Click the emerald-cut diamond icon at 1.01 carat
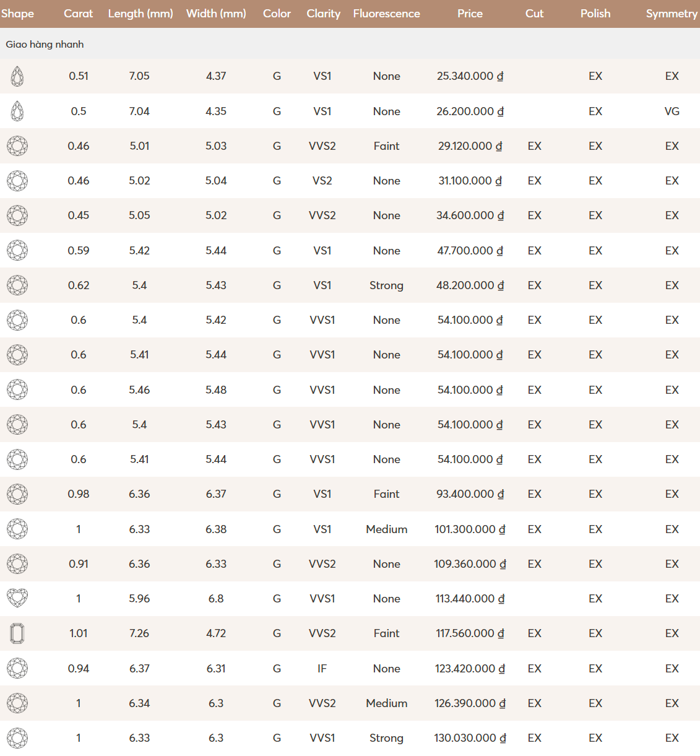 click(17, 633)
